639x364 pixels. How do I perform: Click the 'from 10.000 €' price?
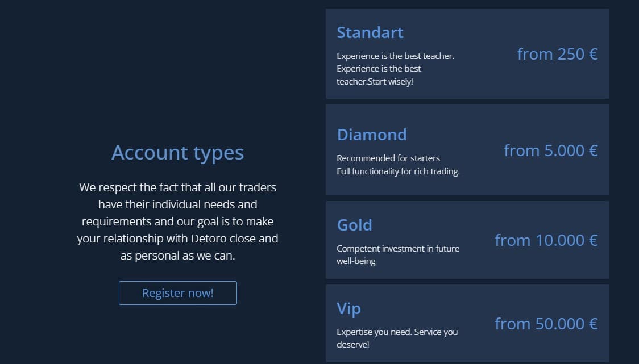click(x=546, y=240)
